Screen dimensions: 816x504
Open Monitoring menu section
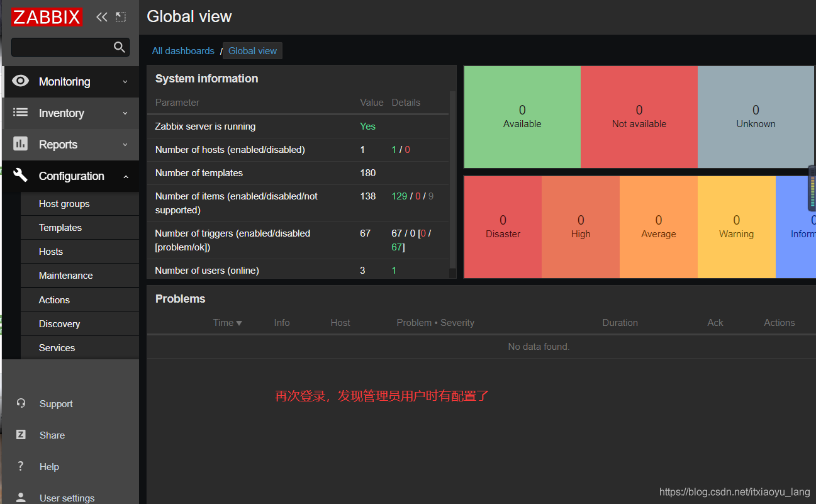70,82
